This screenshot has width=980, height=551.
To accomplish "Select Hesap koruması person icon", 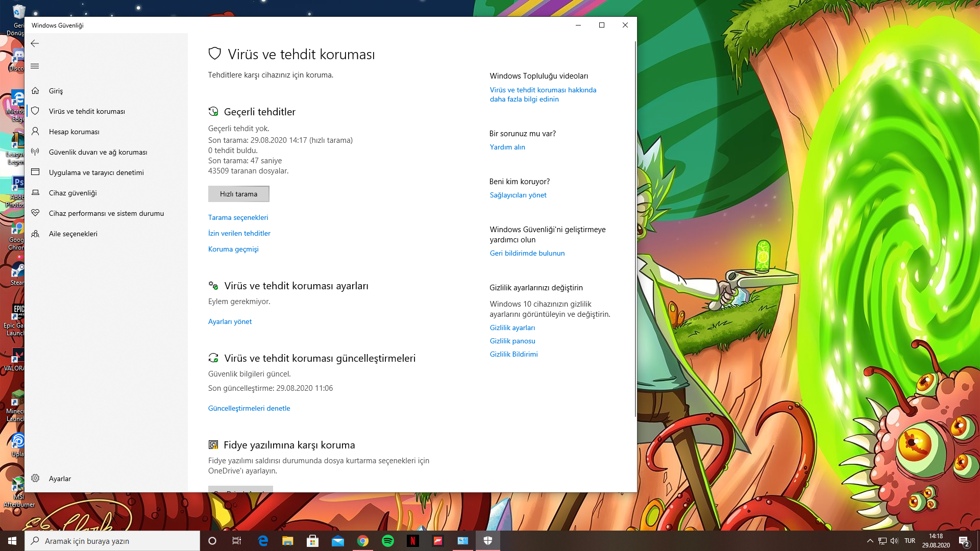I will 35,132.
